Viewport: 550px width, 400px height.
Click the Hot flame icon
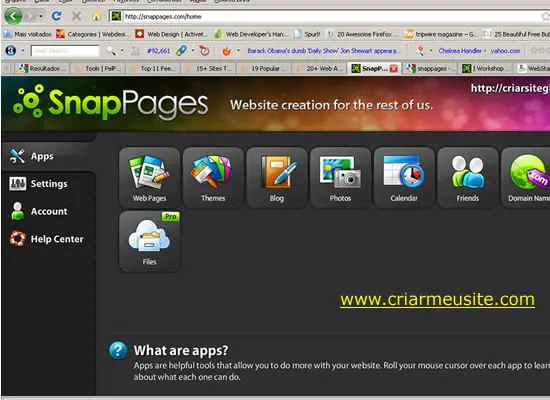[227, 51]
